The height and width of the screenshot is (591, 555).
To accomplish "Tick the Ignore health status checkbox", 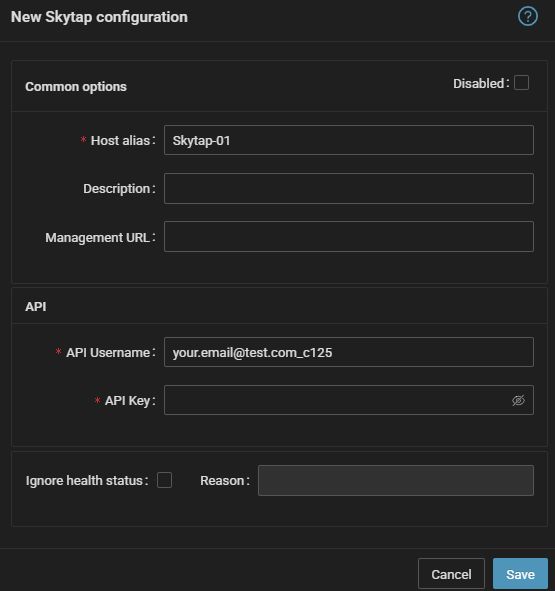I will point(164,480).
